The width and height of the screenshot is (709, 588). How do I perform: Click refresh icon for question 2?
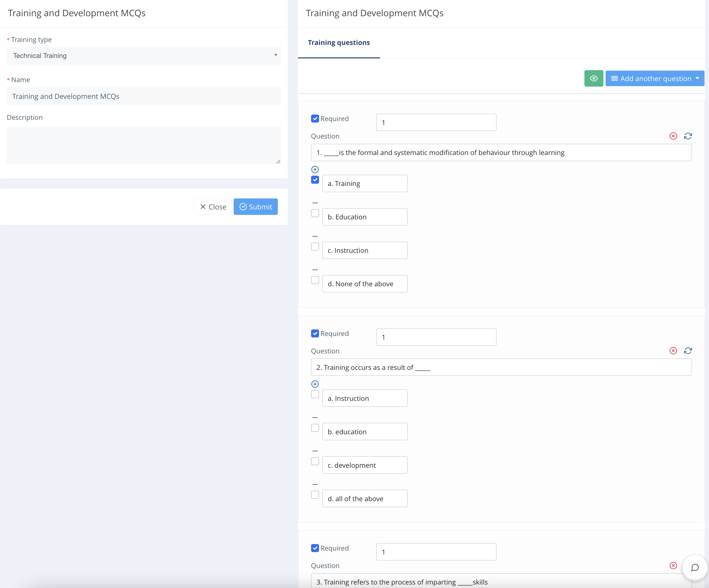point(688,351)
